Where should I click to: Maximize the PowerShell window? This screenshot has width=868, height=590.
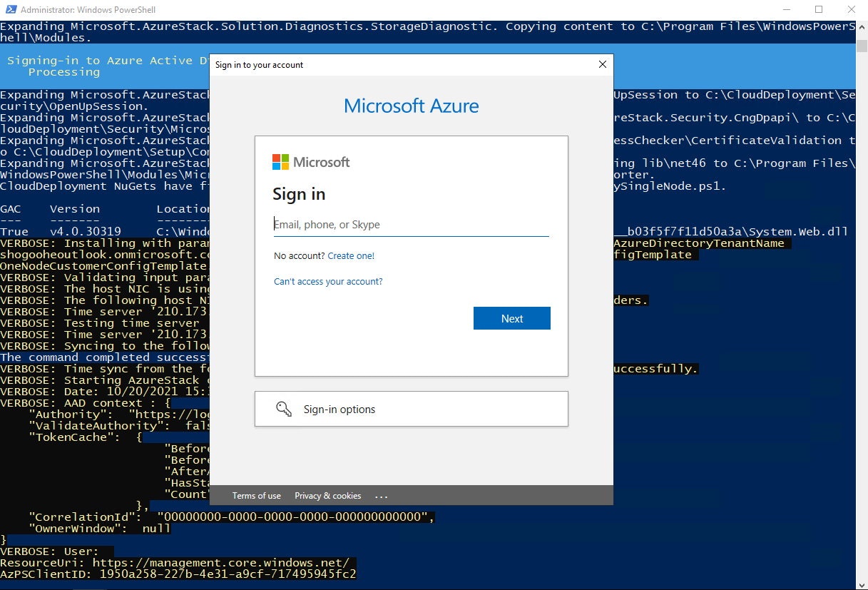(x=819, y=10)
